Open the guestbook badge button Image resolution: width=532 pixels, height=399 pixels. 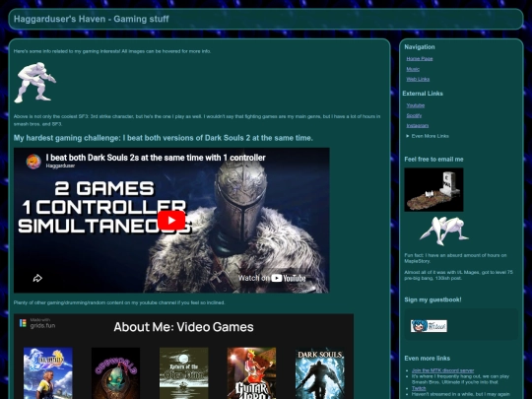click(x=429, y=326)
